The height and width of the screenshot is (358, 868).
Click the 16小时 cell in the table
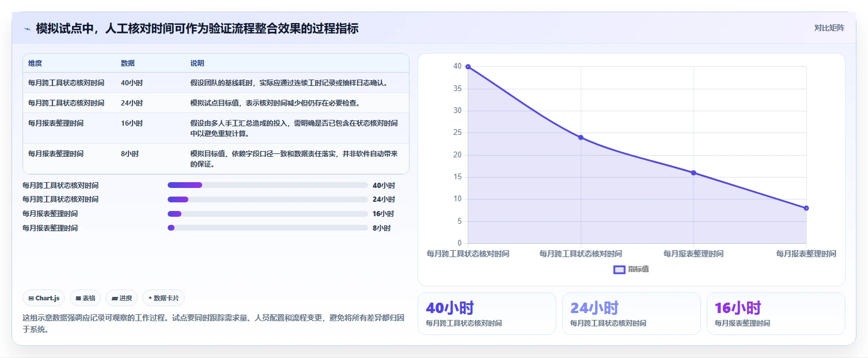[x=132, y=123]
